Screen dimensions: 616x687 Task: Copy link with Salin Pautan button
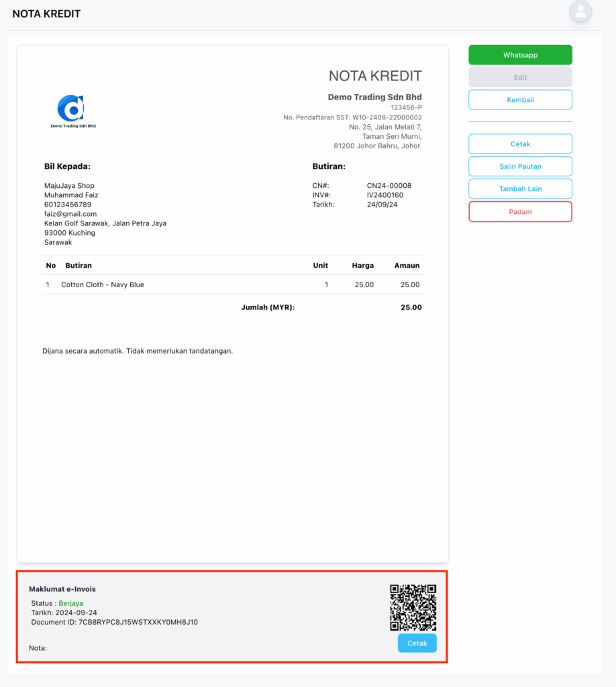pyautogui.click(x=520, y=166)
